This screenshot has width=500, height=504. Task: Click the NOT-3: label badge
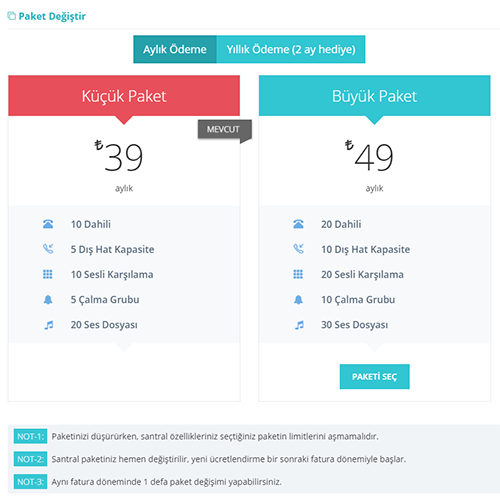(x=30, y=482)
